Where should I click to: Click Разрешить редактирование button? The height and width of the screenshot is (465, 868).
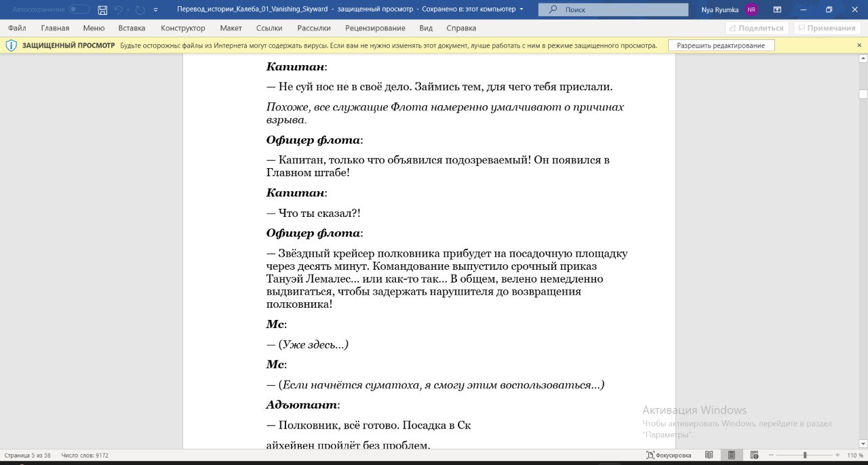pyautogui.click(x=721, y=45)
